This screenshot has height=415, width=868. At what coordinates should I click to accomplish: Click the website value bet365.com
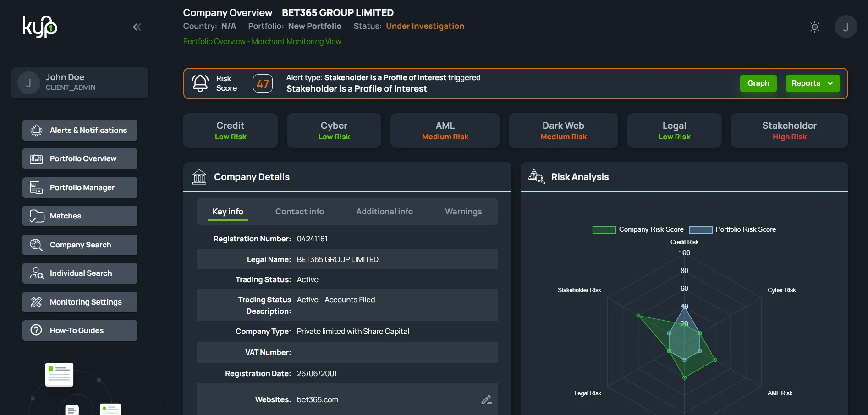coord(318,400)
